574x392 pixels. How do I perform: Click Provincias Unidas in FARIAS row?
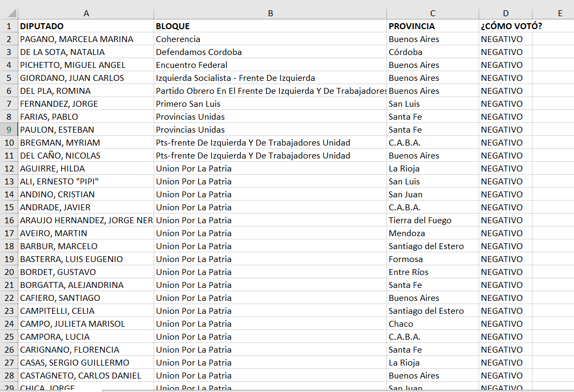[x=270, y=117]
